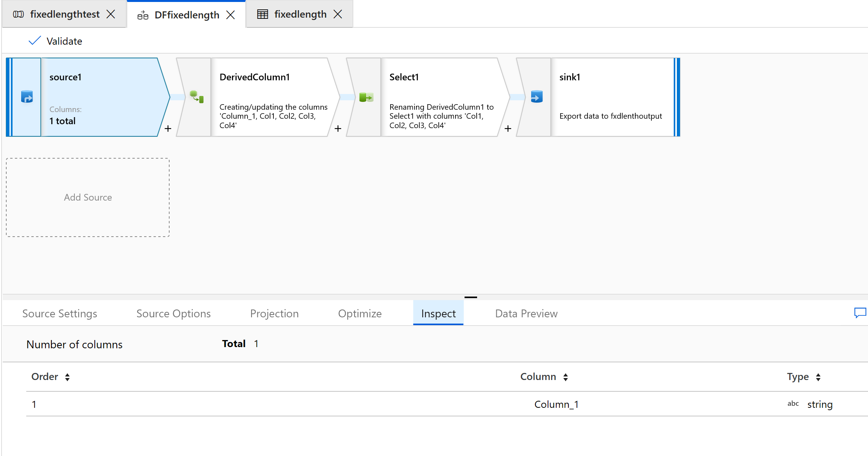Image resolution: width=868 pixels, height=456 pixels.
Task: Click the DerivedColumn1 transformation icon
Action: coord(197,97)
